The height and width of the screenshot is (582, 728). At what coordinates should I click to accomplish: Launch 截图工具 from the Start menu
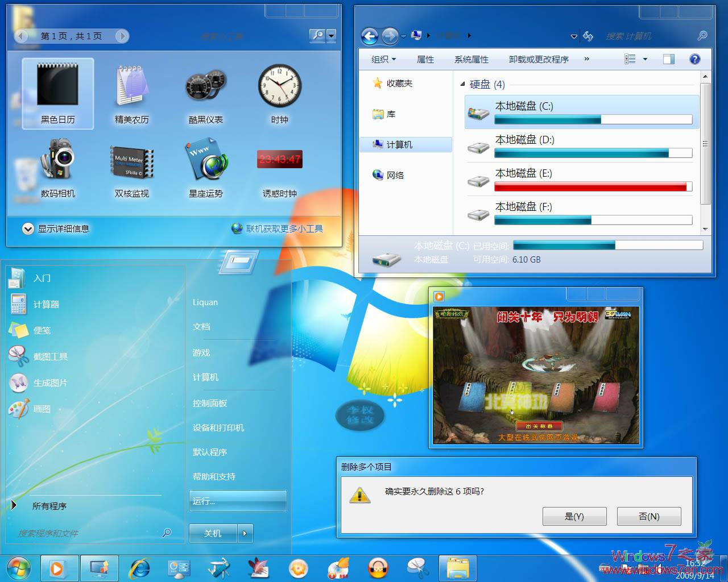(x=49, y=356)
